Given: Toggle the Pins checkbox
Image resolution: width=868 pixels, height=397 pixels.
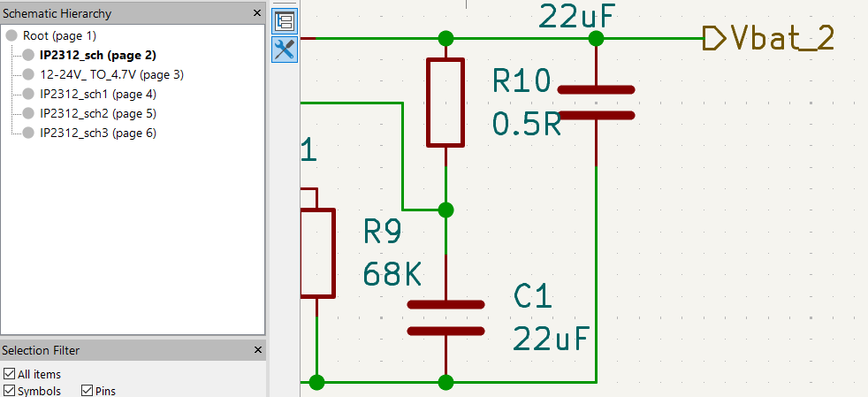Looking at the screenshot, I should [x=87, y=390].
